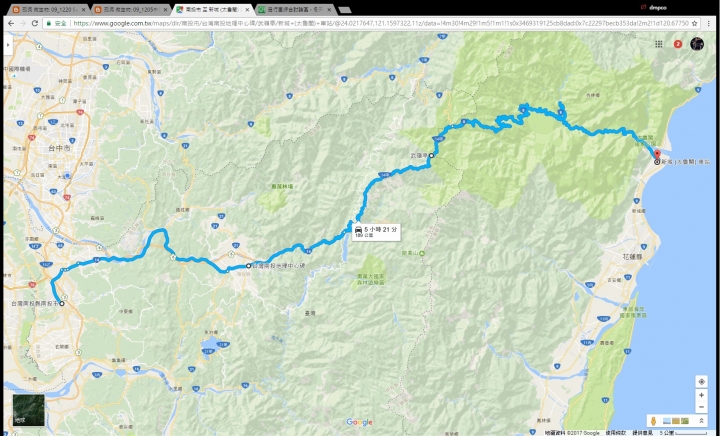
Task: Open the Google apps grid icon
Action: (x=658, y=44)
